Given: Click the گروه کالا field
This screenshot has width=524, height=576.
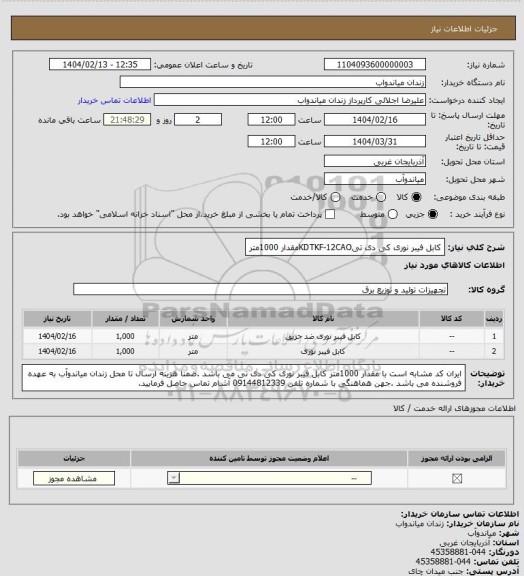Looking at the screenshot, I should point(260,289).
